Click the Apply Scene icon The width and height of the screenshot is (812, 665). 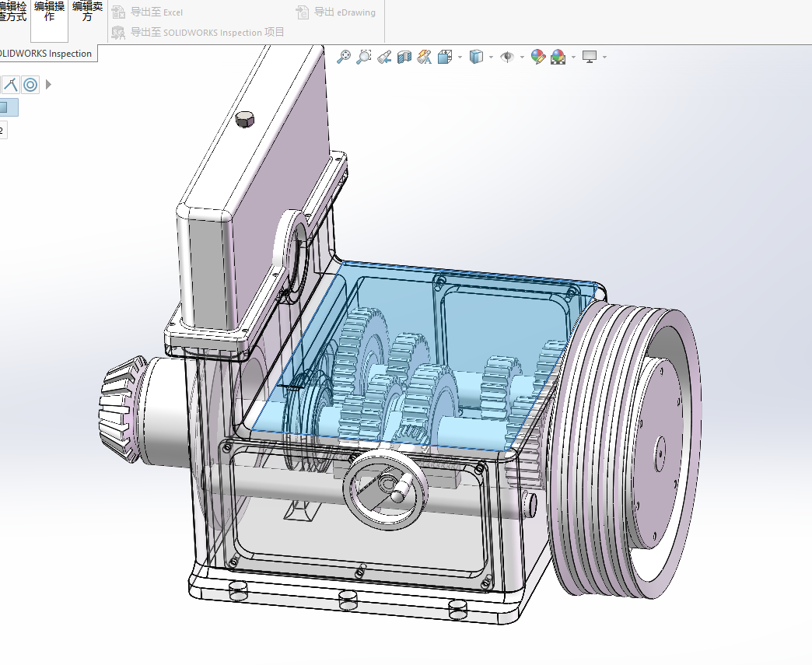click(558, 57)
